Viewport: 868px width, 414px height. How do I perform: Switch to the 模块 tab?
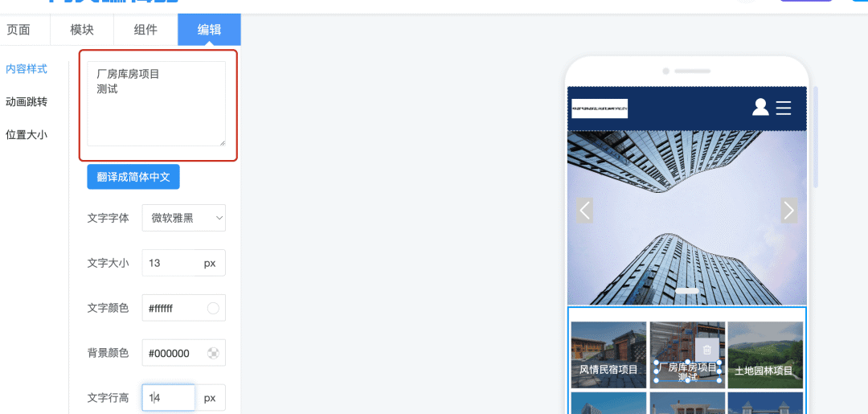[82, 30]
